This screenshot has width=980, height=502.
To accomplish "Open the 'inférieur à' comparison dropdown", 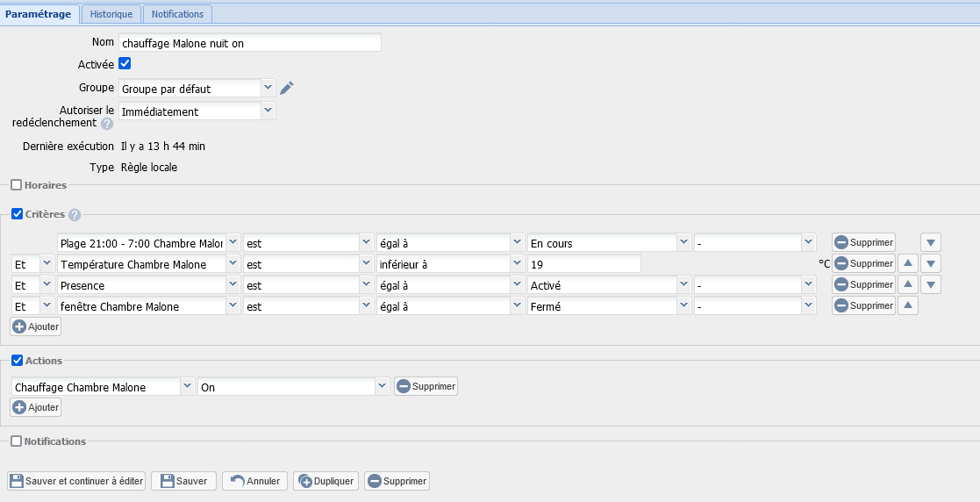I will [444, 264].
